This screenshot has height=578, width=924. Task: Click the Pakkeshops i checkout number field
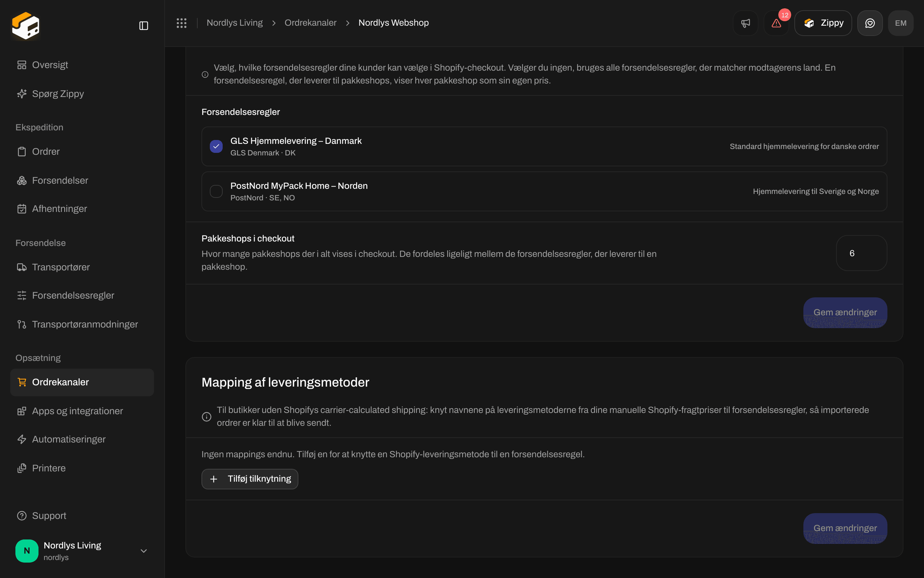click(861, 253)
